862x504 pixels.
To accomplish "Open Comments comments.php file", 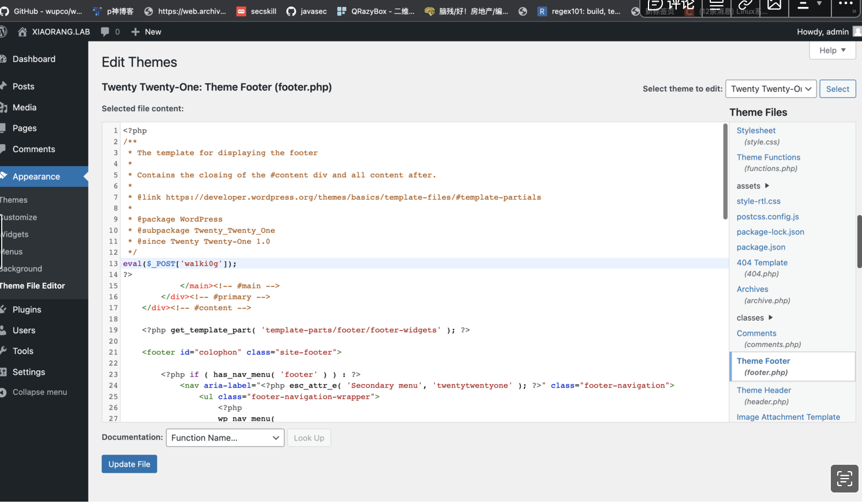I will (x=756, y=333).
